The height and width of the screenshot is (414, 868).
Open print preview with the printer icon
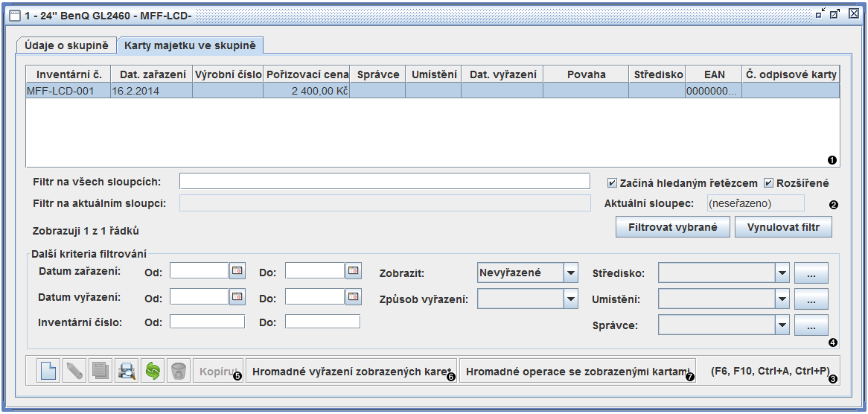tap(127, 370)
